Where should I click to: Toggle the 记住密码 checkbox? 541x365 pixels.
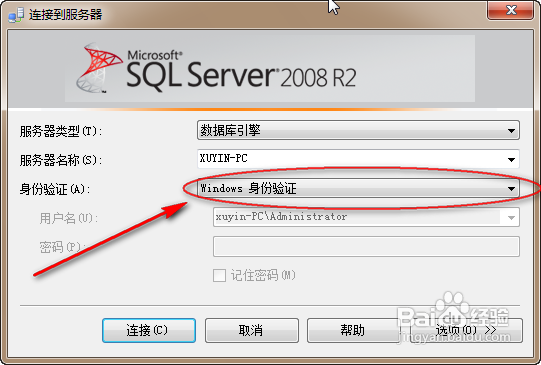[219, 275]
